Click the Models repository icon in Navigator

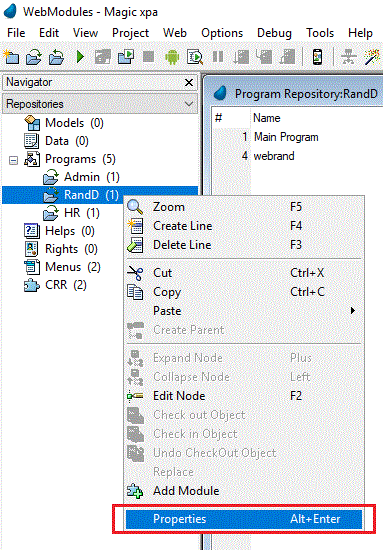coord(32,123)
